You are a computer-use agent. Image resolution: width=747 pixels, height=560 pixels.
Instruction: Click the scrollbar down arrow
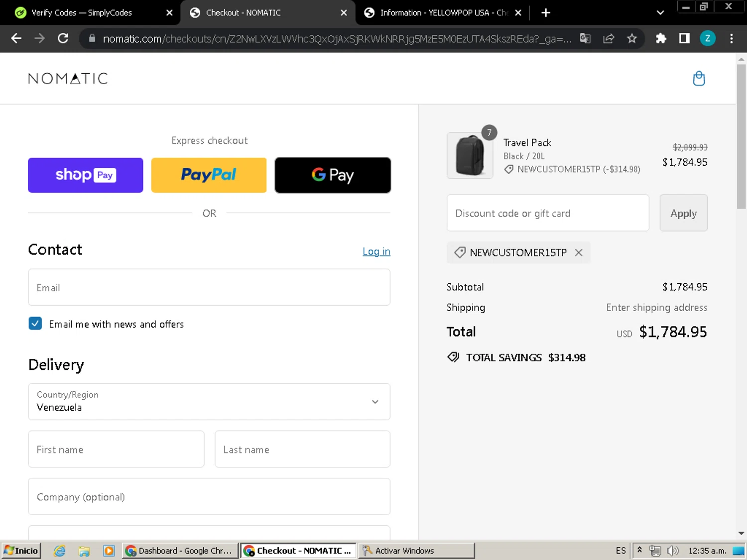pos(741,533)
